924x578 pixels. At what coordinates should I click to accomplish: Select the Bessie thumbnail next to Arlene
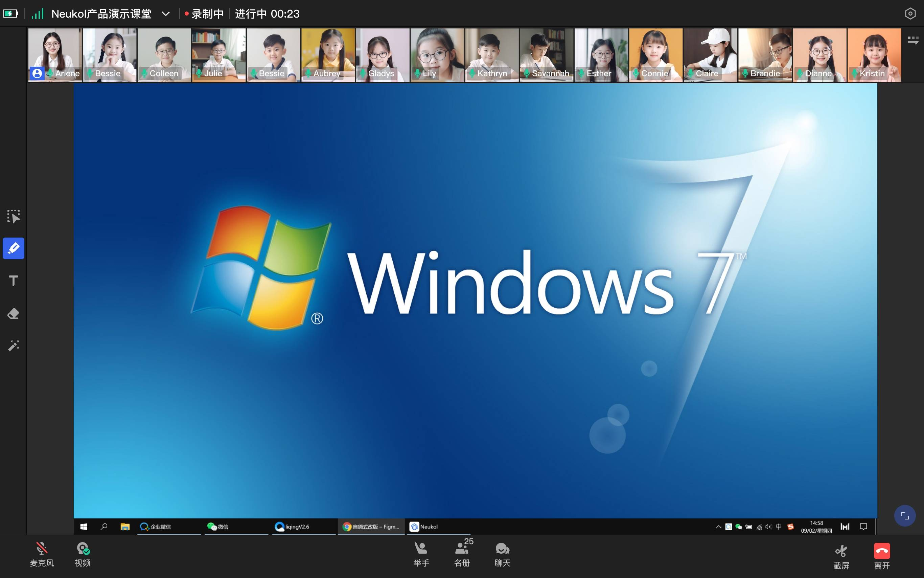pyautogui.click(x=110, y=55)
